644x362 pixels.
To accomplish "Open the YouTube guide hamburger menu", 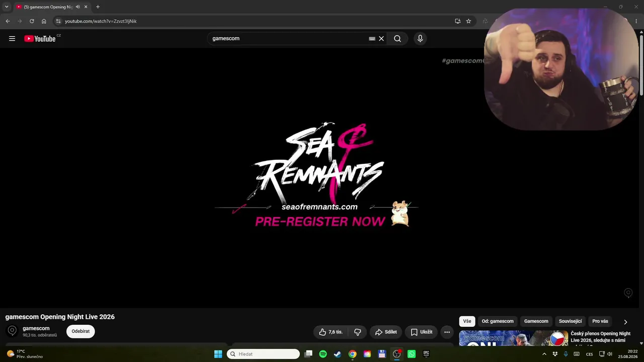I will [12, 39].
